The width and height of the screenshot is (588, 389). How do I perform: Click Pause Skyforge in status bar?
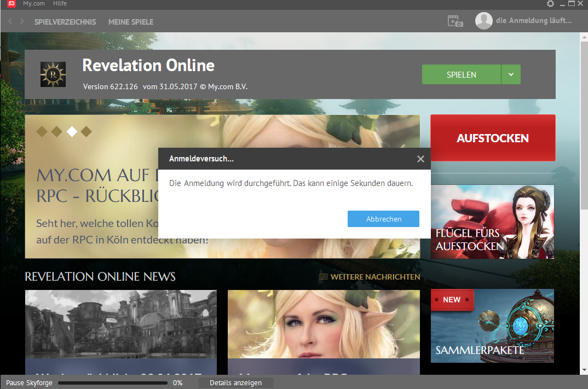click(x=29, y=382)
